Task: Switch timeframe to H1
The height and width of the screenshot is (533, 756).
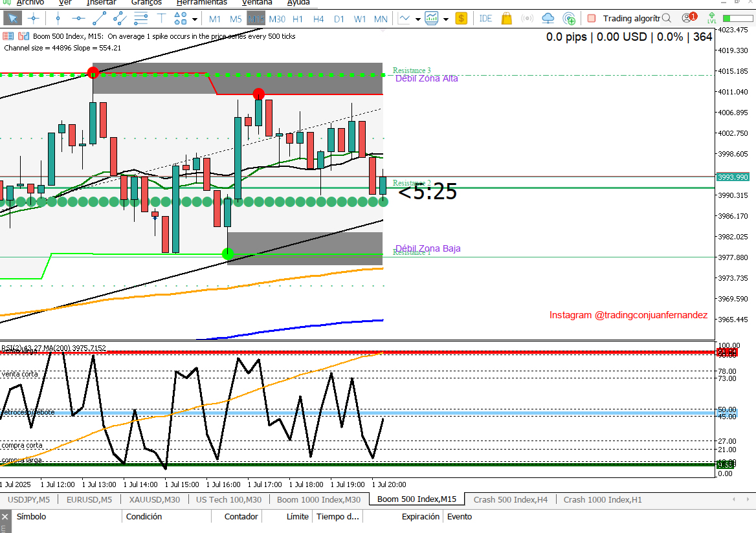Action: [x=298, y=19]
